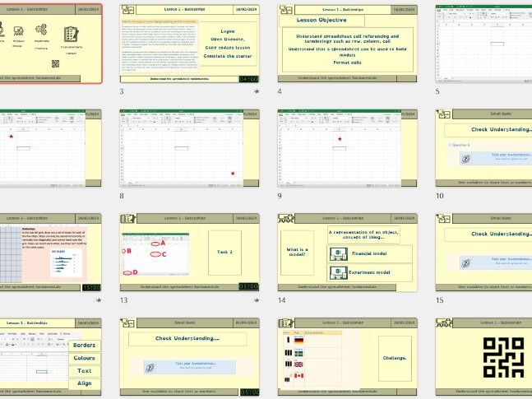Select the Lesson Objective slide 4
The image size is (532, 399).
point(348,44)
